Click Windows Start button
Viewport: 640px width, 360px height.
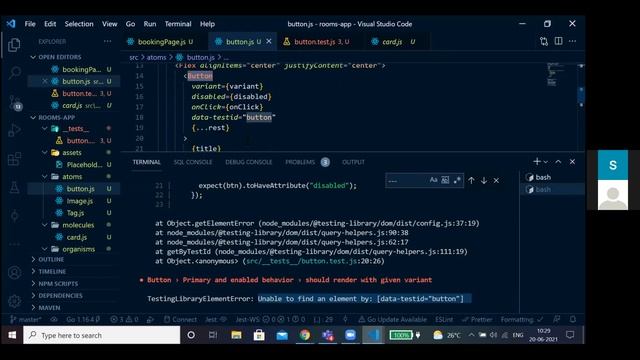[12, 335]
